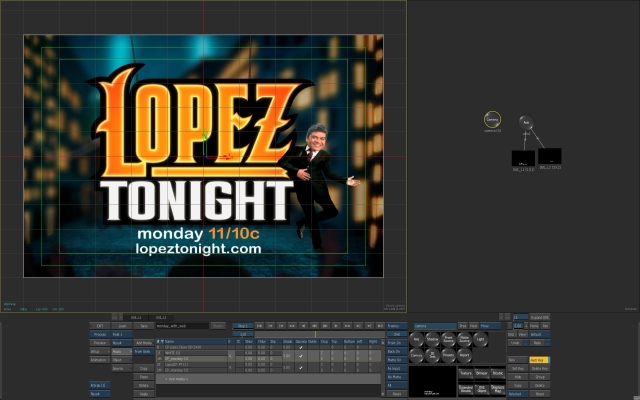Click the No Input button

pyautogui.click(x=397, y=369)
